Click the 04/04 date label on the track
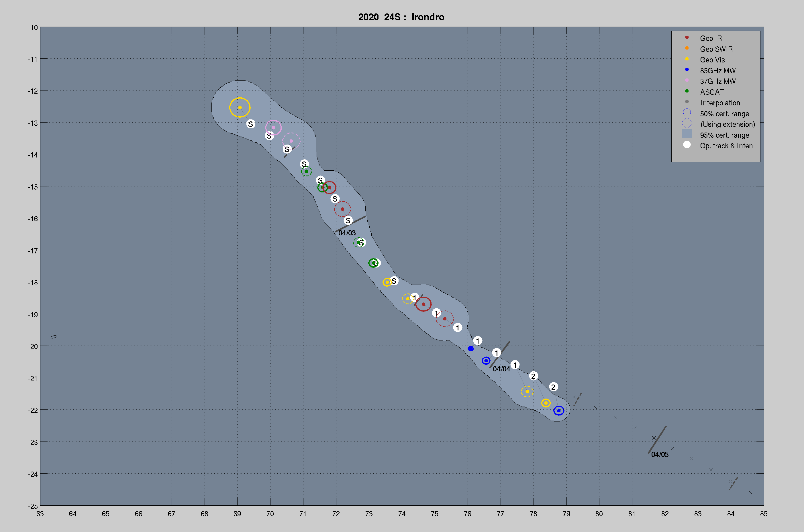The width and height of the screenshot is (804, 532). pos(501,369)
